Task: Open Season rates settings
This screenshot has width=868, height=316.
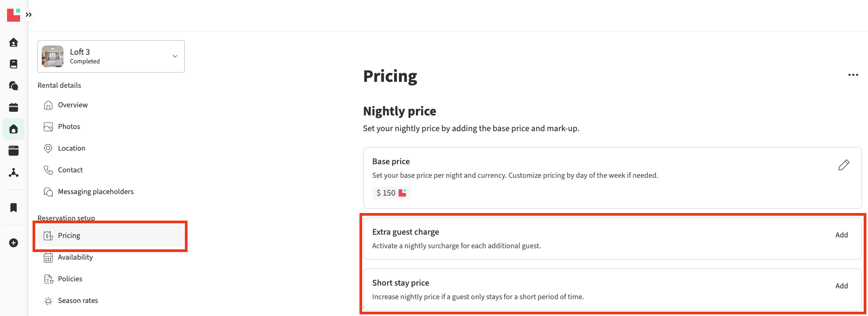Action: click(x=78, y=301)
